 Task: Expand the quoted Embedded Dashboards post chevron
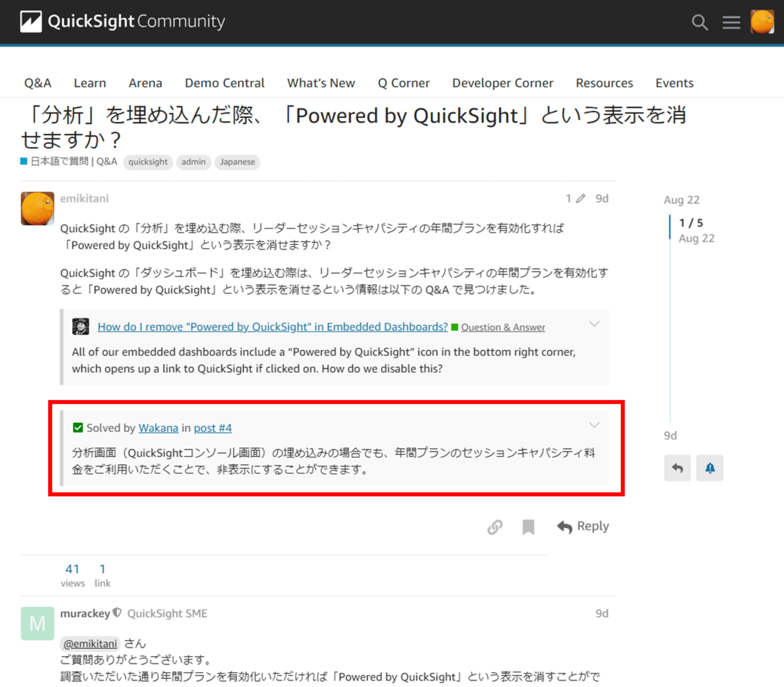point(594,324)
